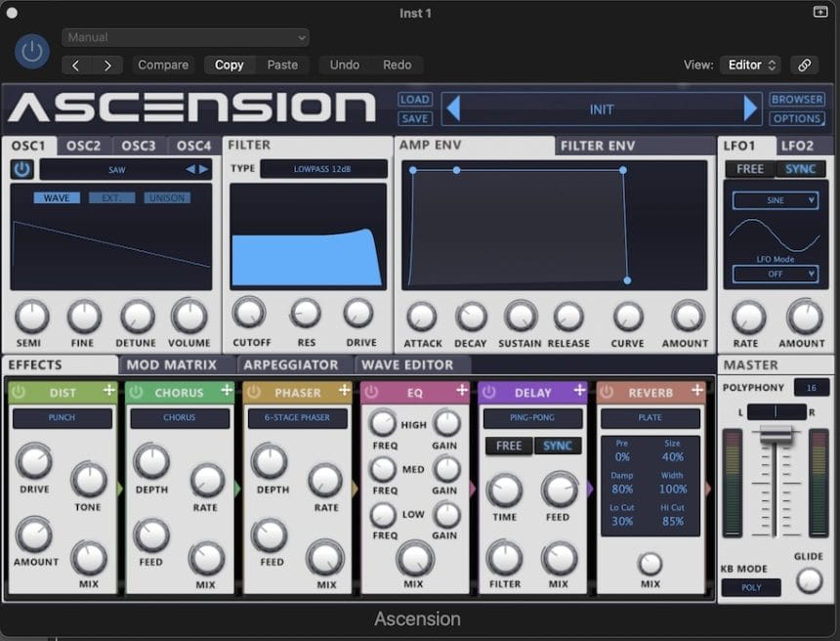This screenshot has height=641, width=840.
Task: Click the link icon beside Editor view
Action: tap(804, 65)
